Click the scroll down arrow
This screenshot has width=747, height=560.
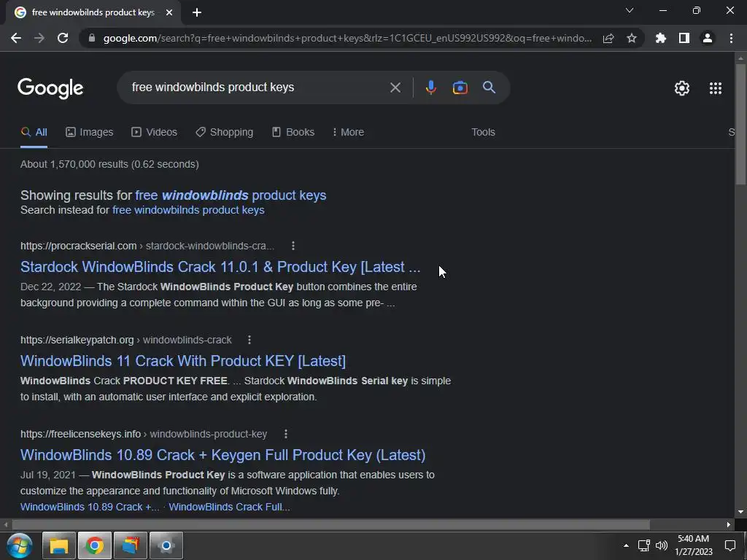[x=740, y=512]
